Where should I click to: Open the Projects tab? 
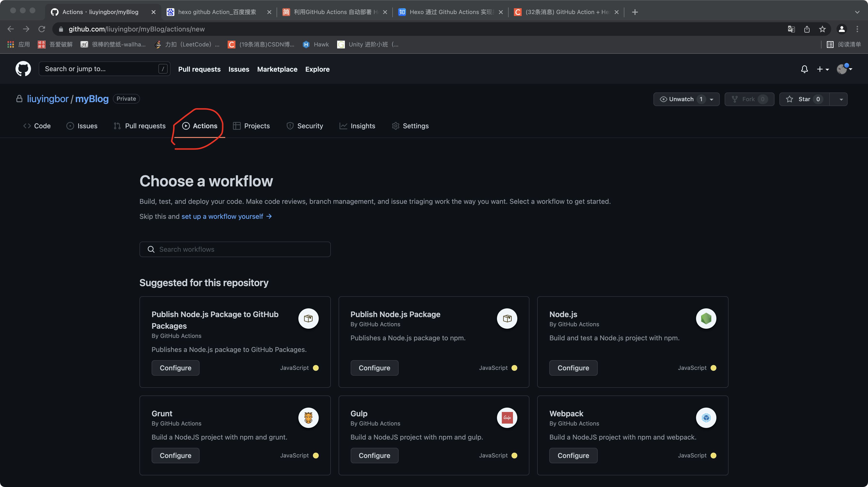251,126
